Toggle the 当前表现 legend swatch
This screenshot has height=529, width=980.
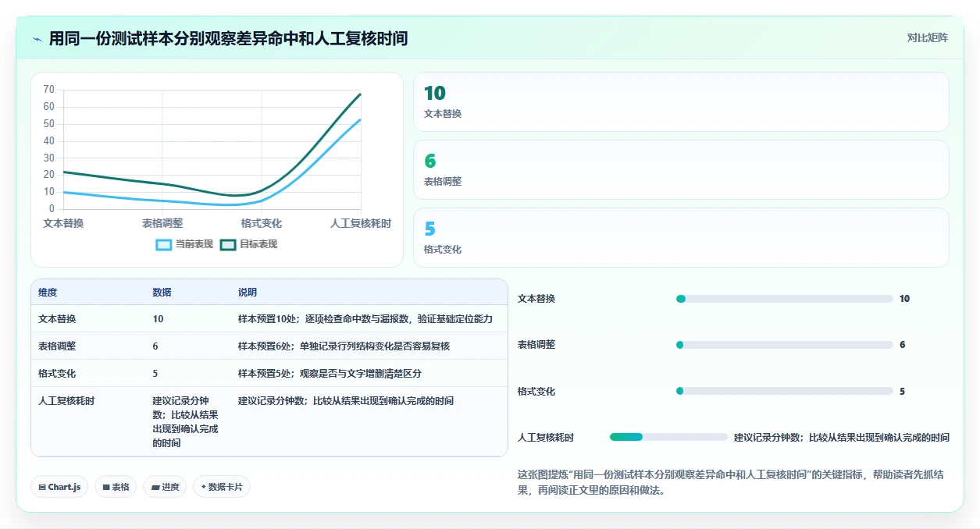pos(164,244)
